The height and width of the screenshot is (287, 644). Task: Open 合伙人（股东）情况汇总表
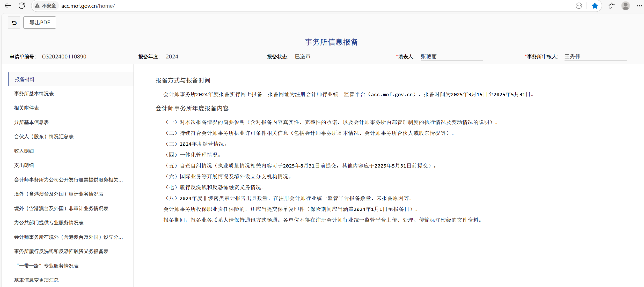44,137
